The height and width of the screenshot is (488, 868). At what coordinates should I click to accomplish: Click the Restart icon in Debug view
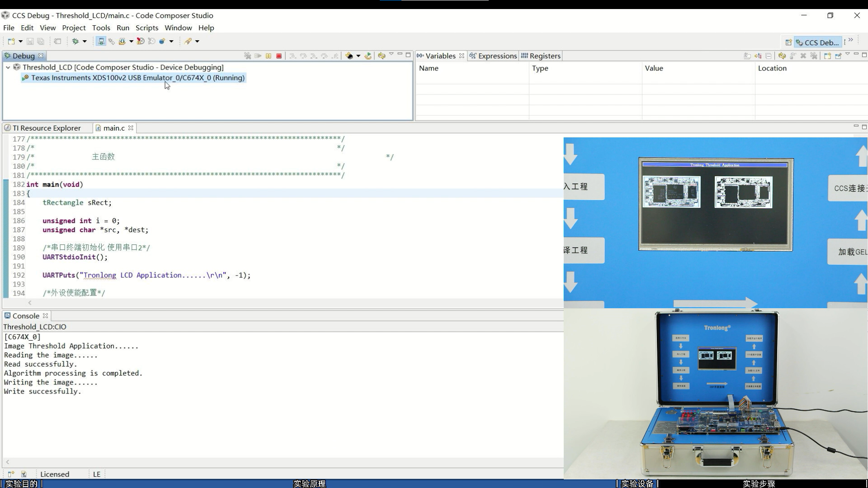point(368,56)
